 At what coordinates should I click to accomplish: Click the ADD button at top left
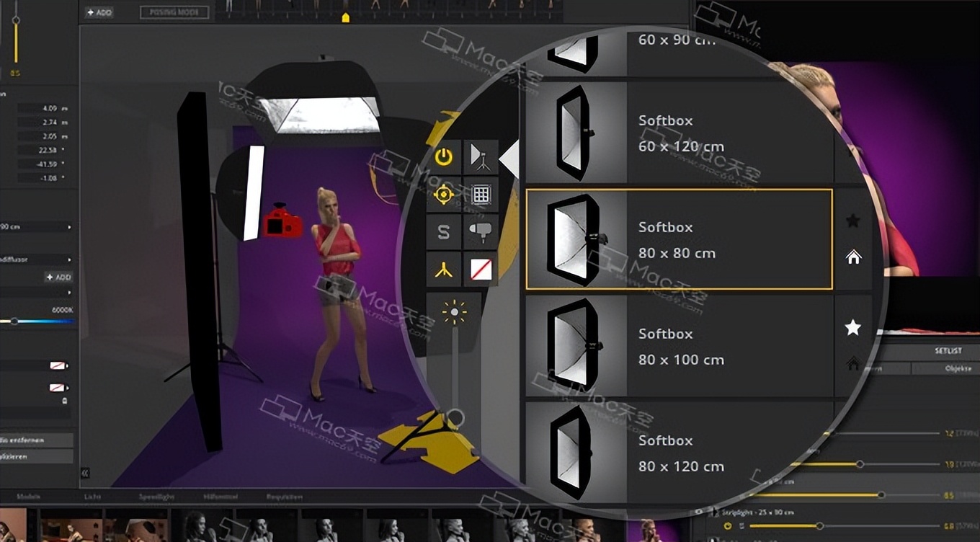(98, 12)
